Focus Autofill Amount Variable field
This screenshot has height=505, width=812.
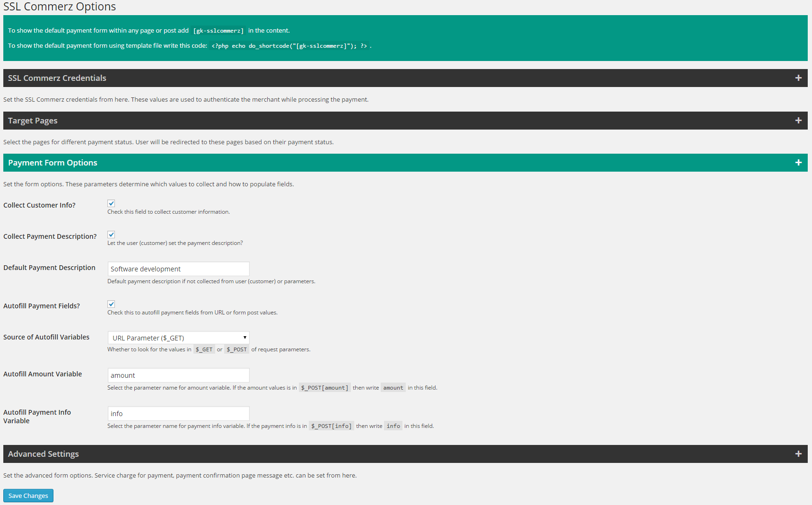pos(178,375)
